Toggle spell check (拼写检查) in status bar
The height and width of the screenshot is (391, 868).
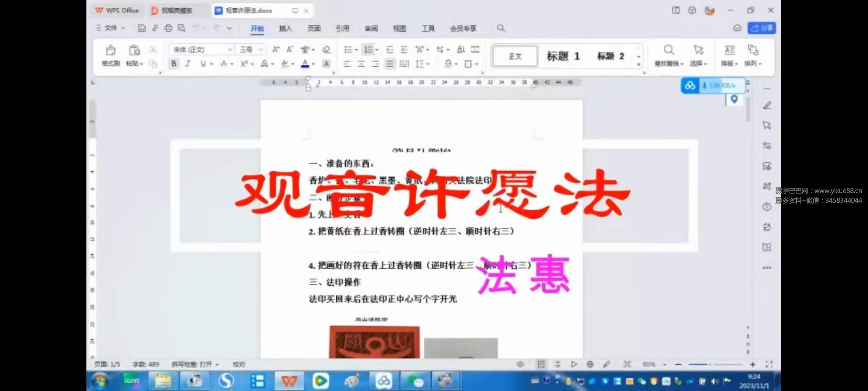(193, 364)
